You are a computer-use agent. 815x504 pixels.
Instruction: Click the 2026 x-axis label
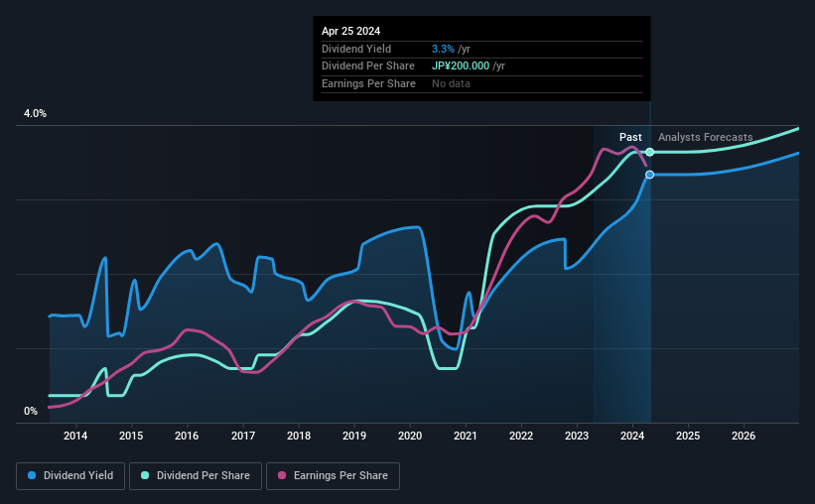(x=744, y=436)
